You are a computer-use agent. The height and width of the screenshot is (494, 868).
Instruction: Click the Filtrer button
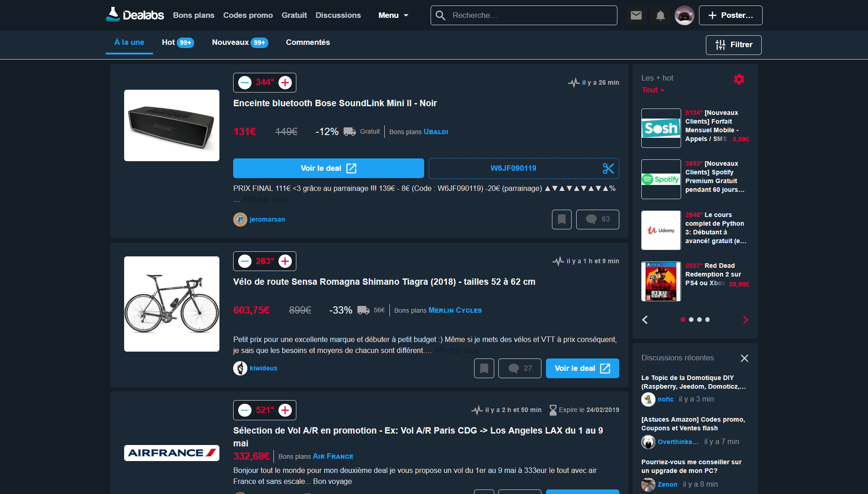tap(734, 45)
